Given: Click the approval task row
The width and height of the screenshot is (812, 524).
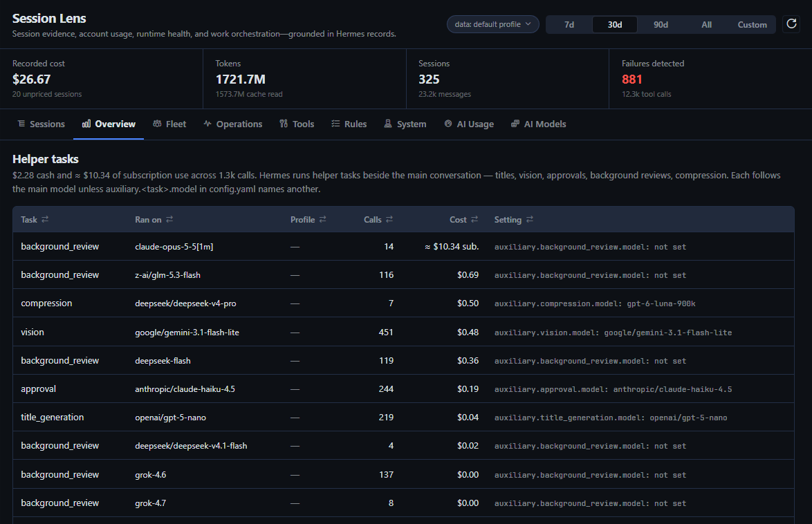Looking at the screenshot, I should (x=403, y=389).
